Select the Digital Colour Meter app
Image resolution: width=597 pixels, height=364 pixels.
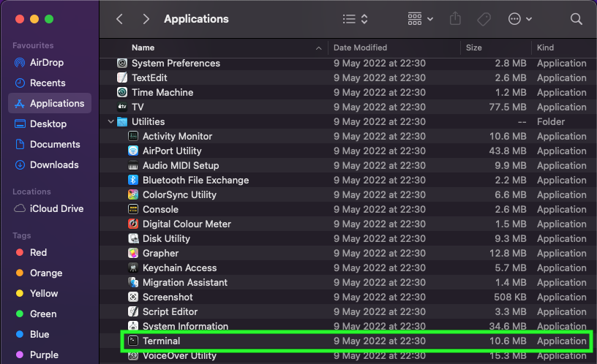tap(187, 224)
